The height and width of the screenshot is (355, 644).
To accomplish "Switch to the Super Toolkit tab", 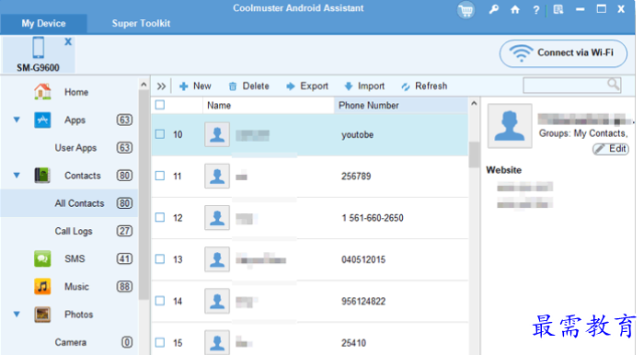I will point(141,23).
